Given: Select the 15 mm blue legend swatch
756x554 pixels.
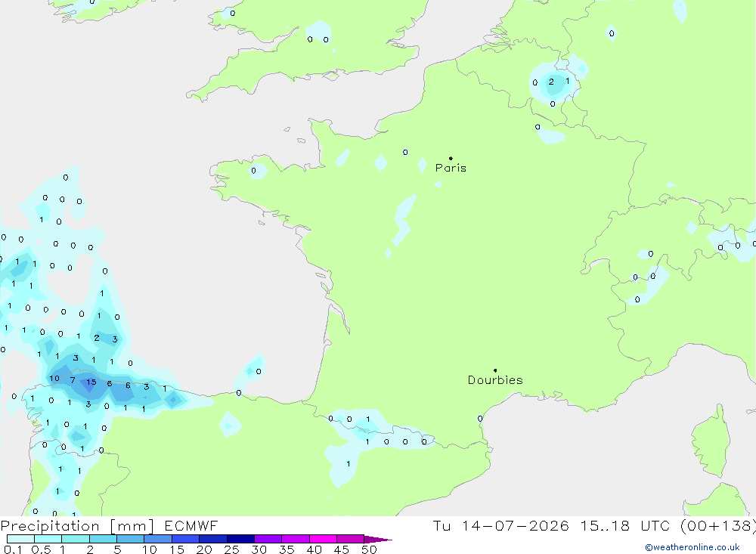Looking at the screenshot, I should pos(185,539).
